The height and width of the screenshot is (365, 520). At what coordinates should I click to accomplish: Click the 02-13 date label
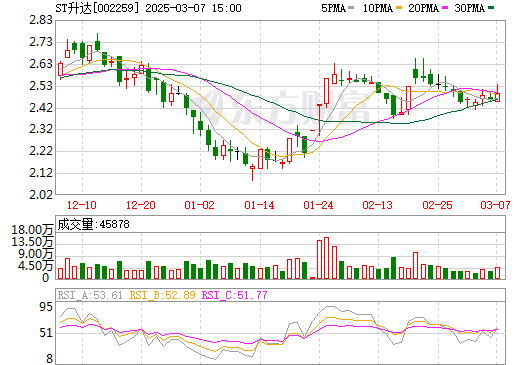pyautogui.click(x=378, y=205)
